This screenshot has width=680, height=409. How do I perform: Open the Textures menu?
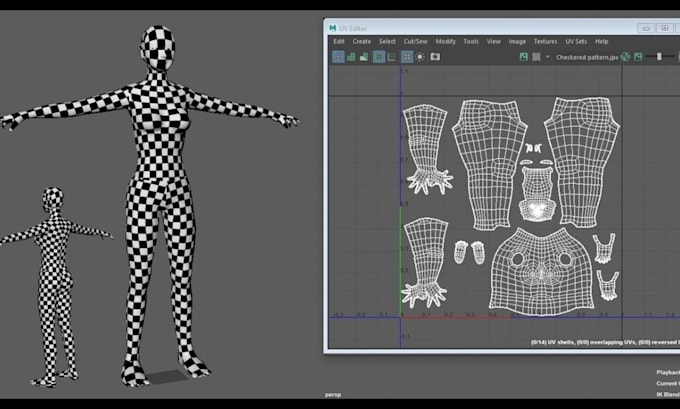(x=546, y=42)
